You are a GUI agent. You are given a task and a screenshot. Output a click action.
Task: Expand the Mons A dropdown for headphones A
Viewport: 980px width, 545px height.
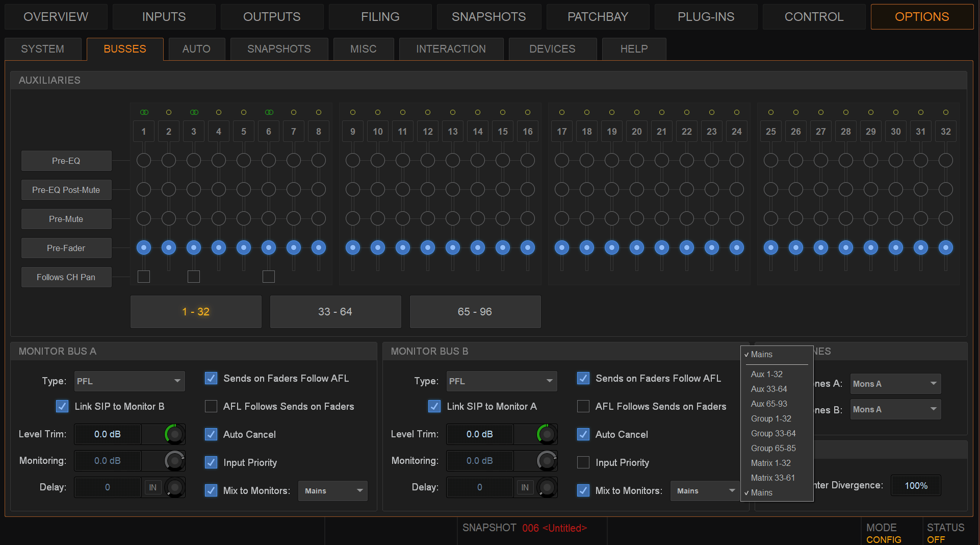tap(896, 384)
